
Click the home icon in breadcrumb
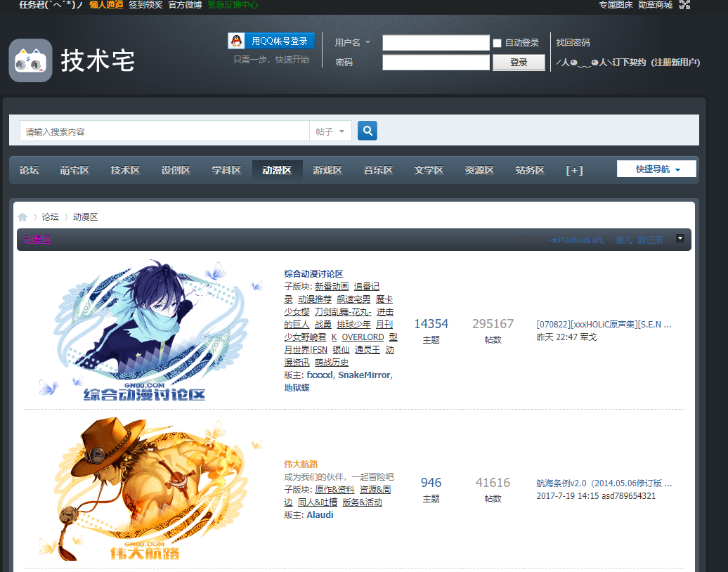click(x=22, y=217)
